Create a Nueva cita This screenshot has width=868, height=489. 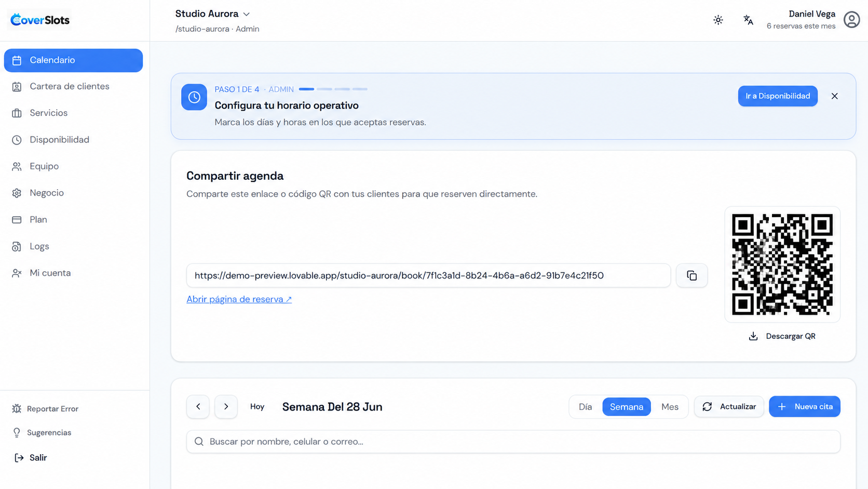tap(805, 407)
